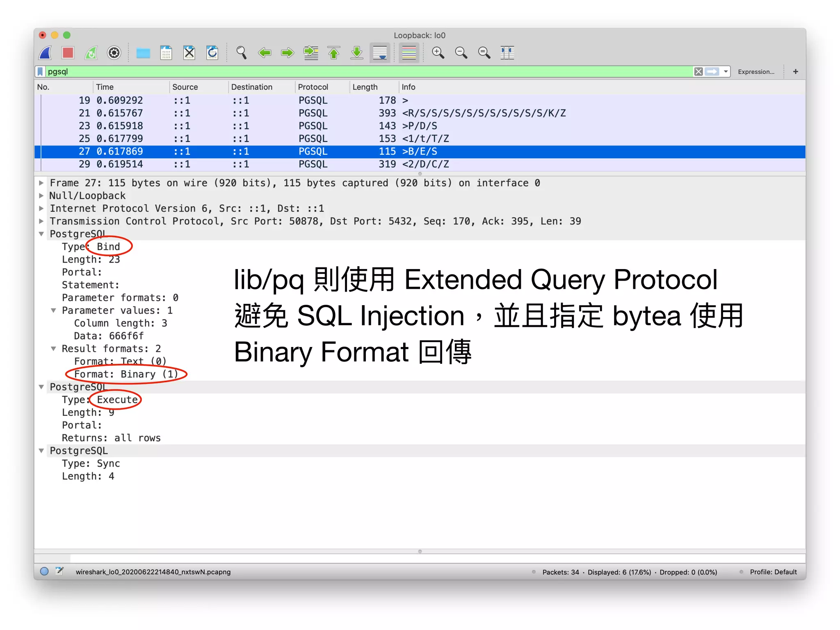
Task: Sort packets by Protocol column
Action: [322, 87]
